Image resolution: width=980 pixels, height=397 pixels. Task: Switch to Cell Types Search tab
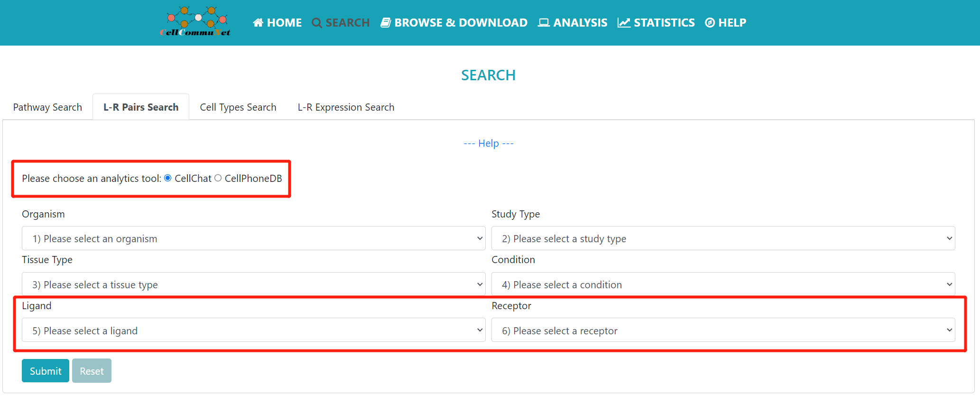tap(238, 107)
